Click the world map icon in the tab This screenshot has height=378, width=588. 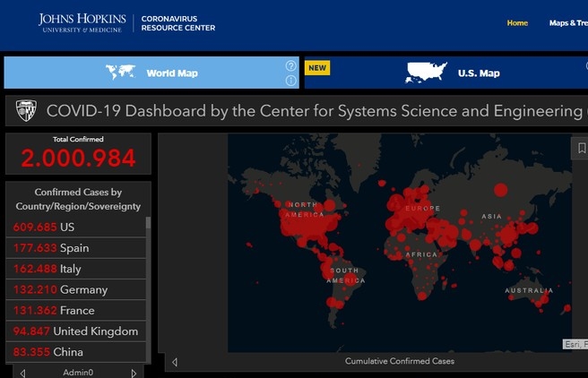120,72
